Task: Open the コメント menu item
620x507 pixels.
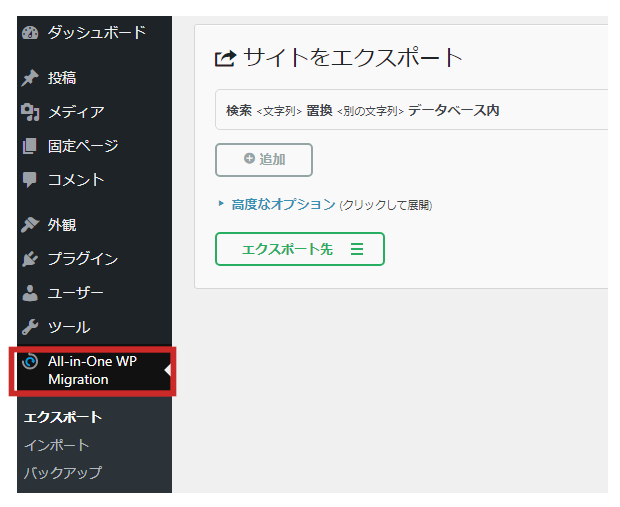Action: (x=95, y=180)
